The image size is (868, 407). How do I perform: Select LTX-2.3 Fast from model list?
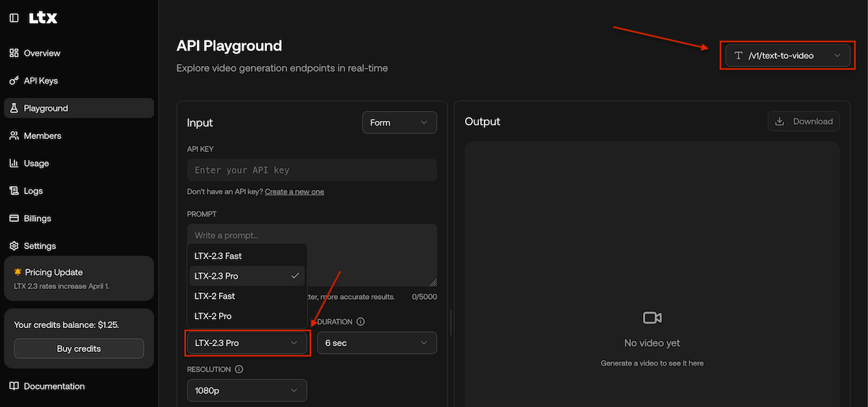point(247,256)
